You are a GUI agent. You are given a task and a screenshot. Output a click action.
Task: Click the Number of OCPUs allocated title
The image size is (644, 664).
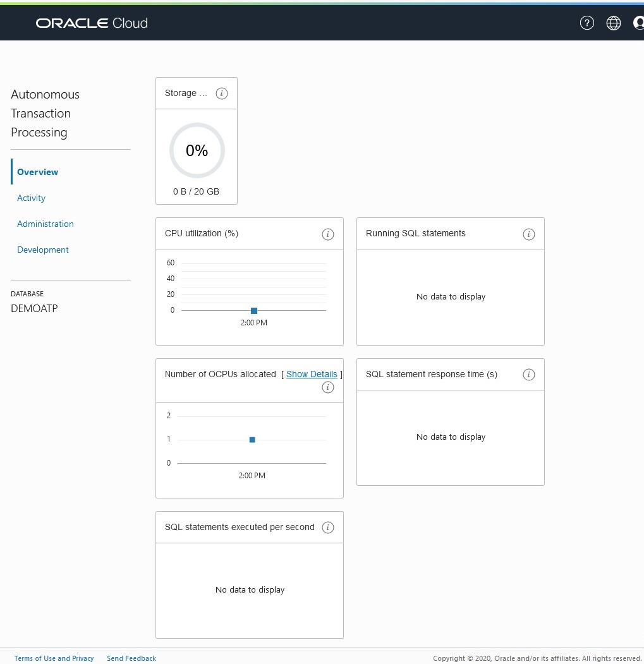(221, 374)
